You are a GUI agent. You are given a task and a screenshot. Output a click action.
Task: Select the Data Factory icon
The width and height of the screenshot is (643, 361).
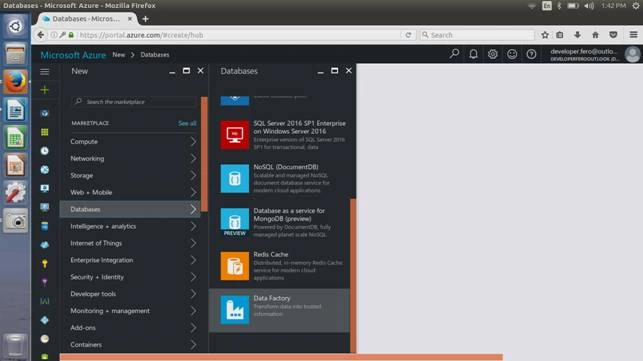coord(235,310)
